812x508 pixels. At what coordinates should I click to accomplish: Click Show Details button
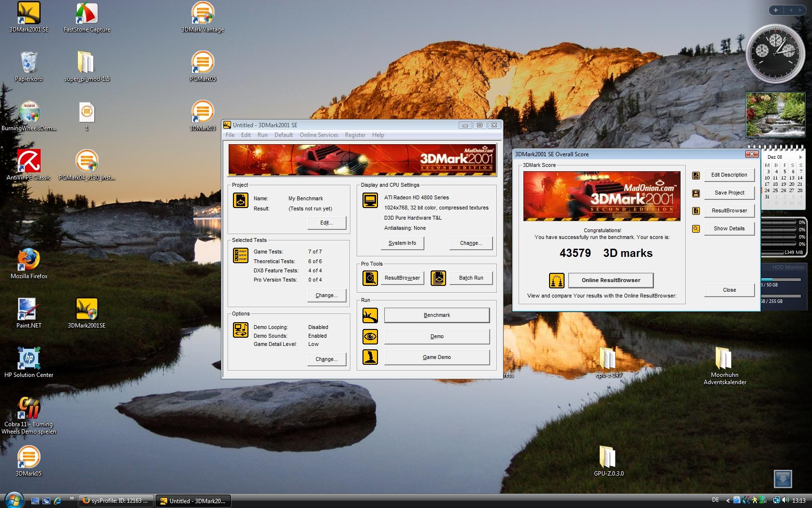(729, 228)
